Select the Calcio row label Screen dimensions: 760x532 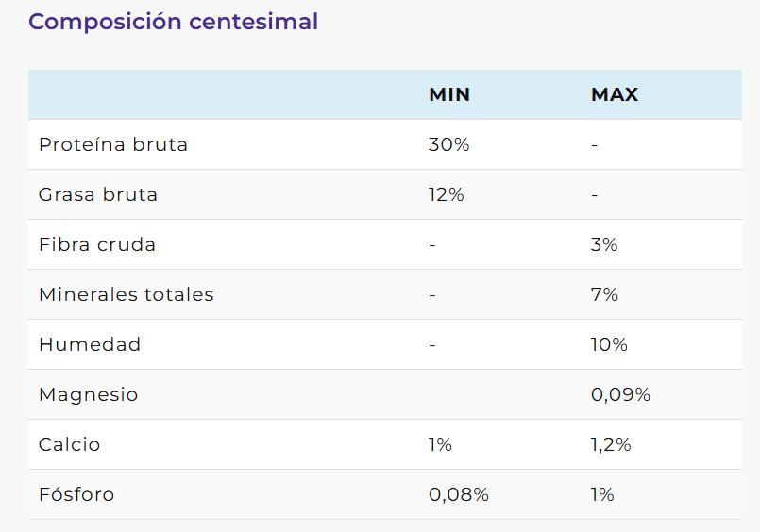pyautogui.click(x=70, y=444)
